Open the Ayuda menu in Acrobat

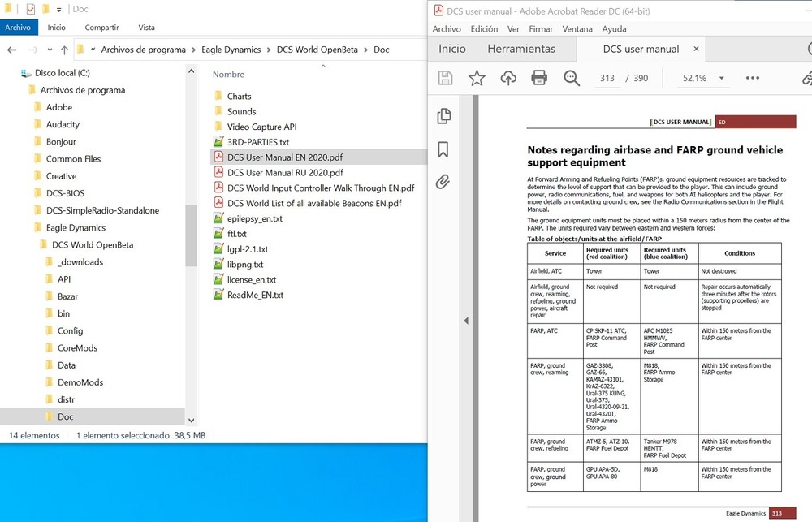click(614, 29)
